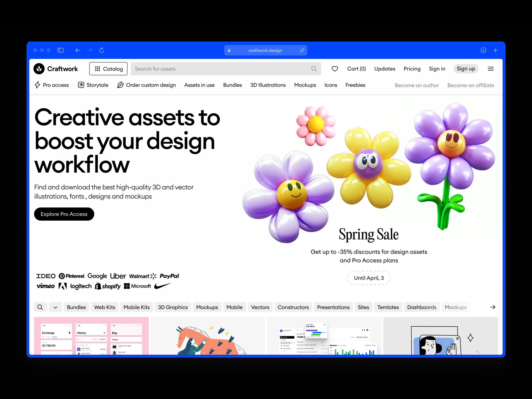Screen dimensions: 532x399
Task: Open Freebies section
Action: (355, 85)
